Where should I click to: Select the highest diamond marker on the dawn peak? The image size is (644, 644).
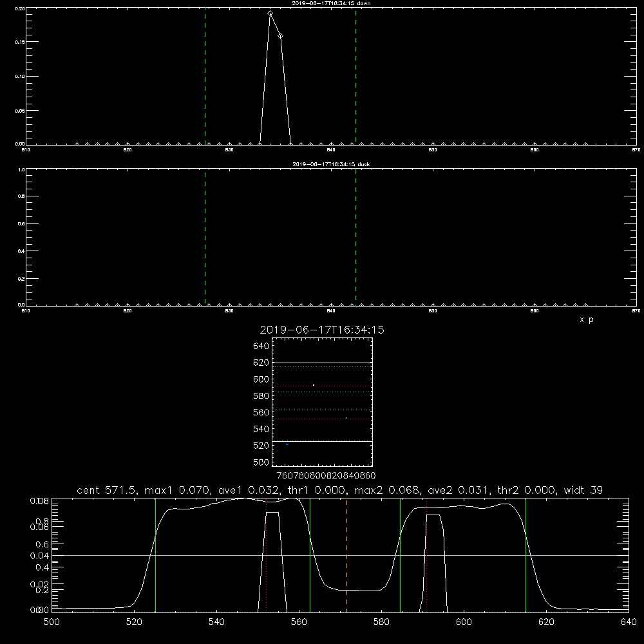[270, 14]
